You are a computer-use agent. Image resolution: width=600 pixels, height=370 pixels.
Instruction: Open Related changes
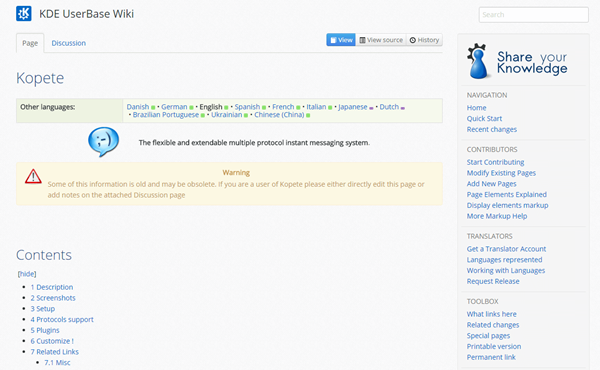493,325
